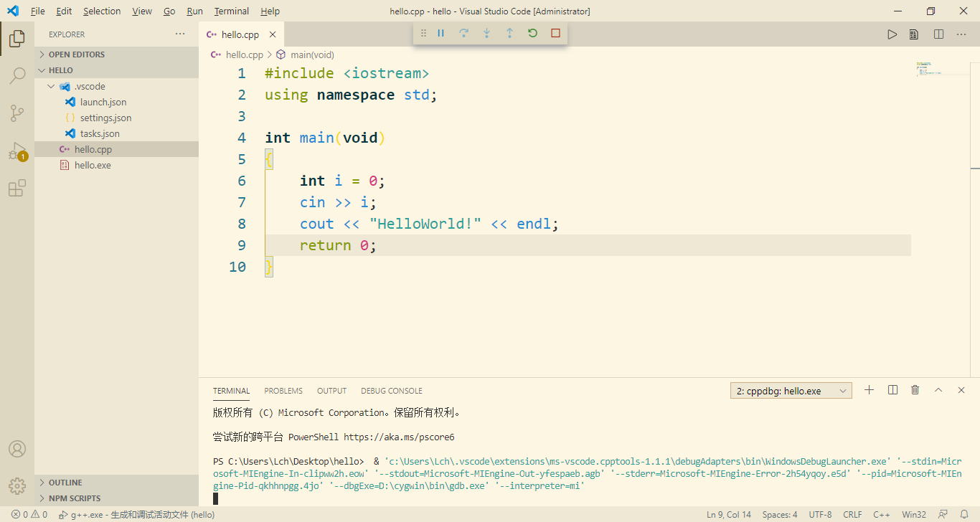
Task: Close the terminal panel
Action: pyautogui.click(x=961, y=390)
